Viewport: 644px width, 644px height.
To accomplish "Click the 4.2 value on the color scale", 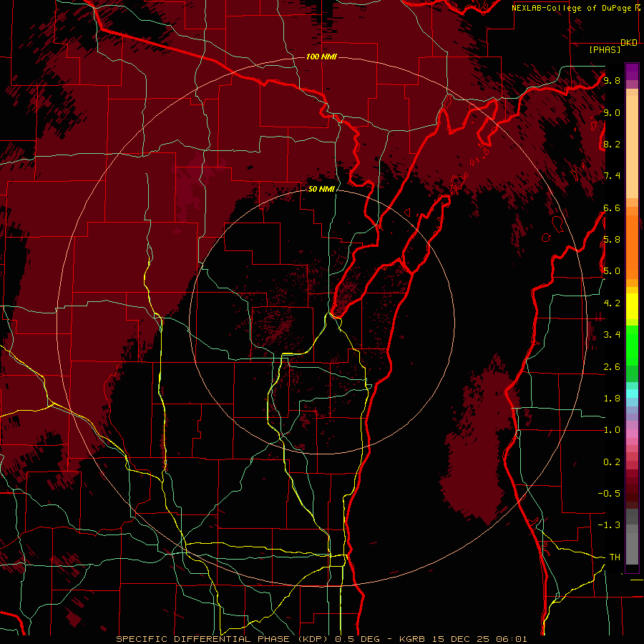I will 612,303.
